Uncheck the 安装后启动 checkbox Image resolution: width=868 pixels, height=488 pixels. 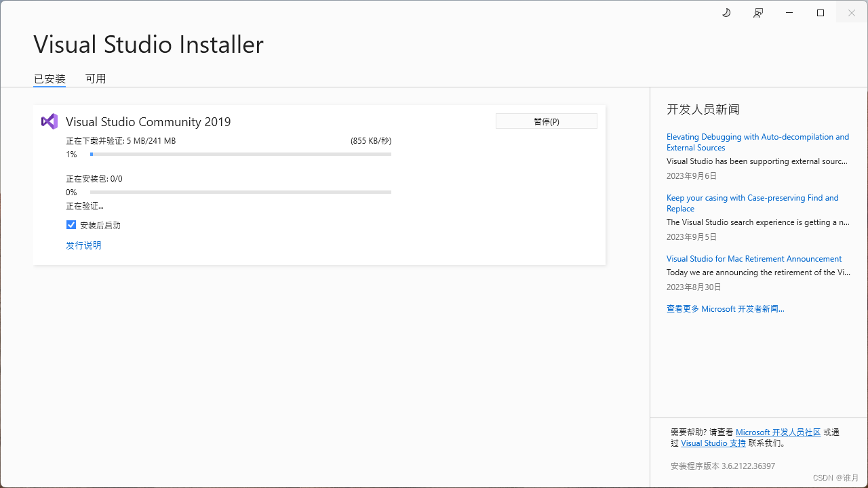pos(71,225)
